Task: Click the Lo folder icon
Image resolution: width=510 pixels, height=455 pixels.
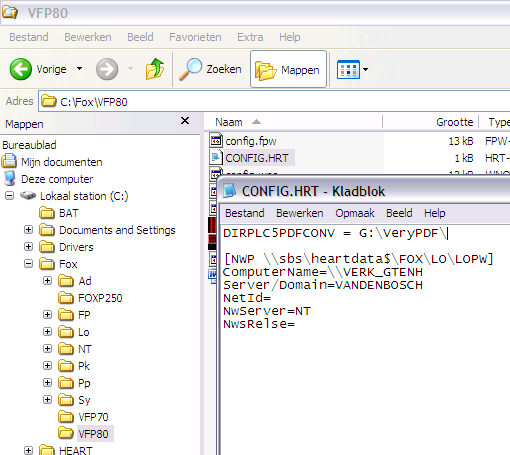Action: (x=66, y=332)
